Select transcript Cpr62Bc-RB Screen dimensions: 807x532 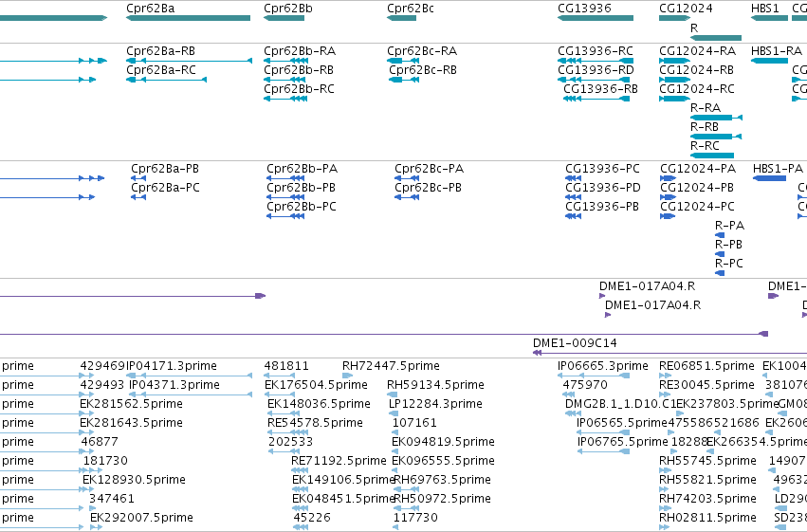[423, 70]
